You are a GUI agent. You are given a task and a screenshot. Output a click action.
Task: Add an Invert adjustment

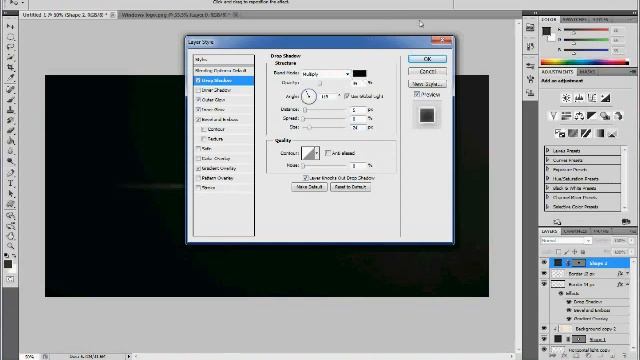point(560,133)
